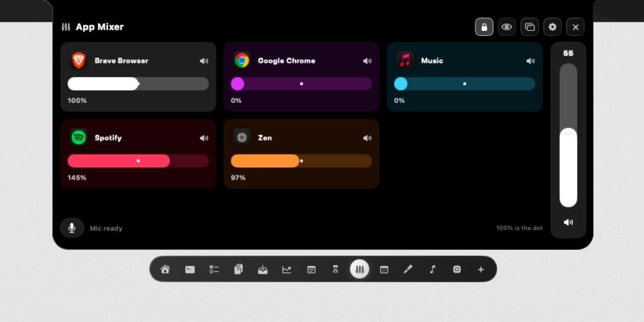Click the Google Chrome volume slider track
The image size is (644, 322).
[x=301, y=84]
